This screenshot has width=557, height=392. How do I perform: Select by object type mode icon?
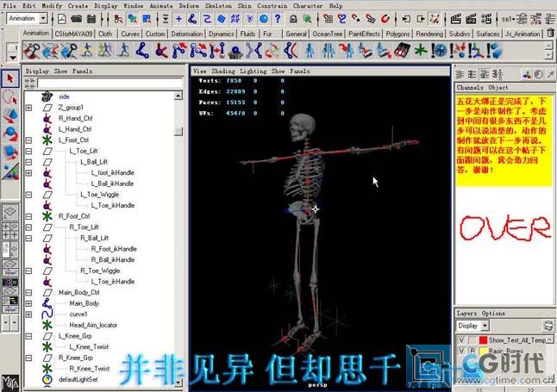pyautogui.click(x=133, y=19)
